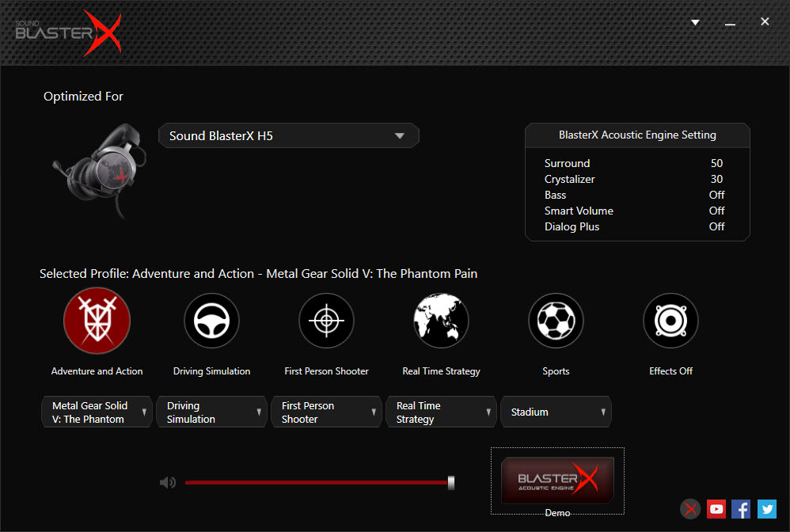Open the title bar options arrow menu
This screenshot has width=790, height=532.
[695, 22]
